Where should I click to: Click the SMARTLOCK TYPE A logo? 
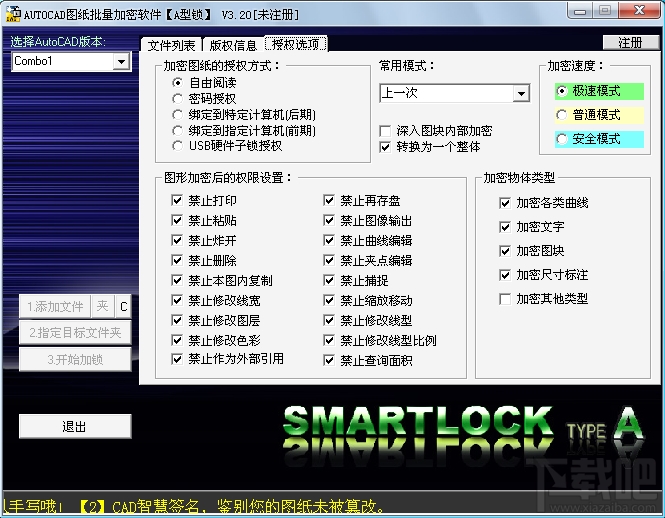click(x=463, y=435)
